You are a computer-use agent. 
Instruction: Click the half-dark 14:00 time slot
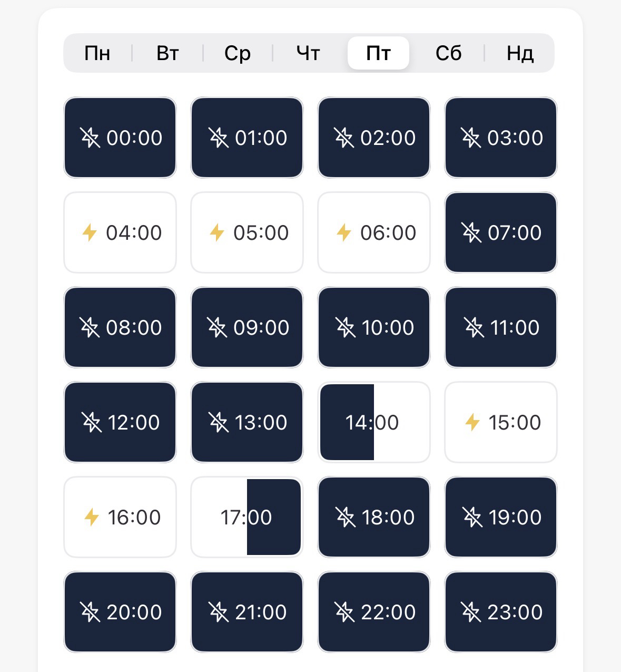[373, 422]
